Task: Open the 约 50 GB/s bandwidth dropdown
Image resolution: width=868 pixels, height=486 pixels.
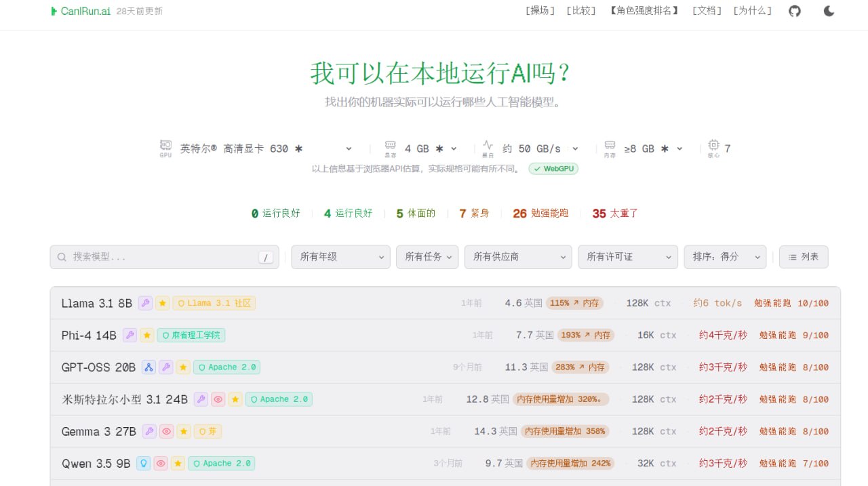Action: 540,148
